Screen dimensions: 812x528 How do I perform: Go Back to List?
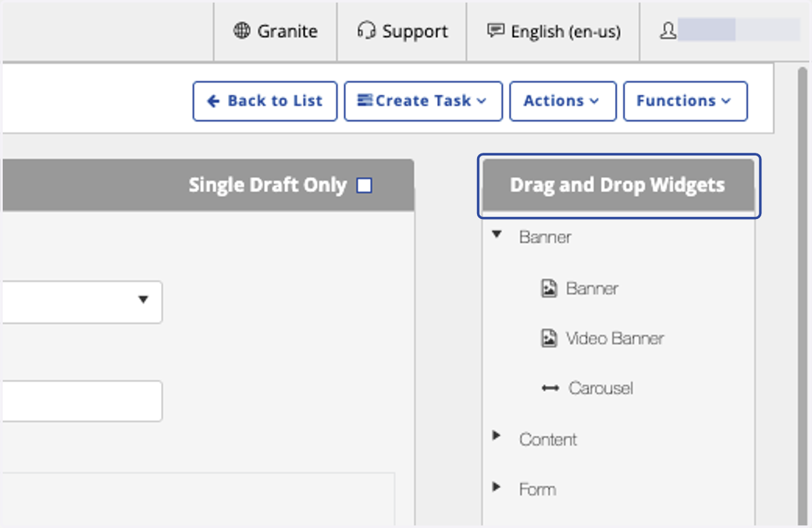265,101
